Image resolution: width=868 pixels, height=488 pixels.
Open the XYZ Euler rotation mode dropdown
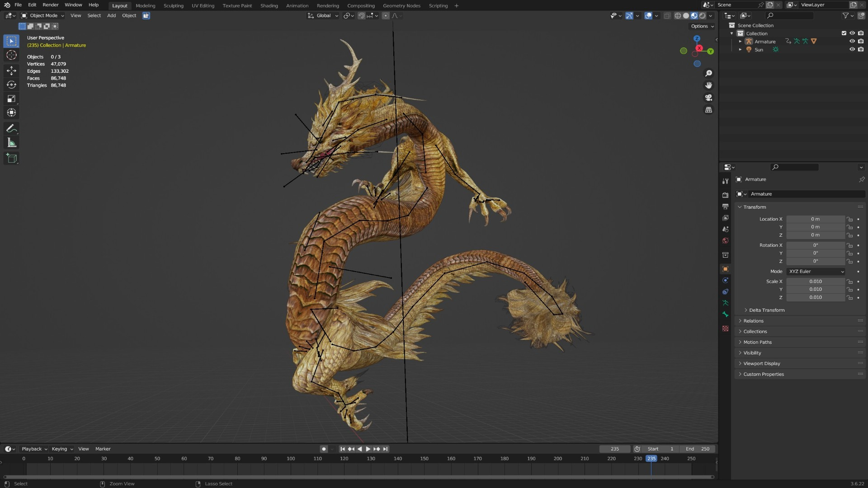tap(816, 272)
